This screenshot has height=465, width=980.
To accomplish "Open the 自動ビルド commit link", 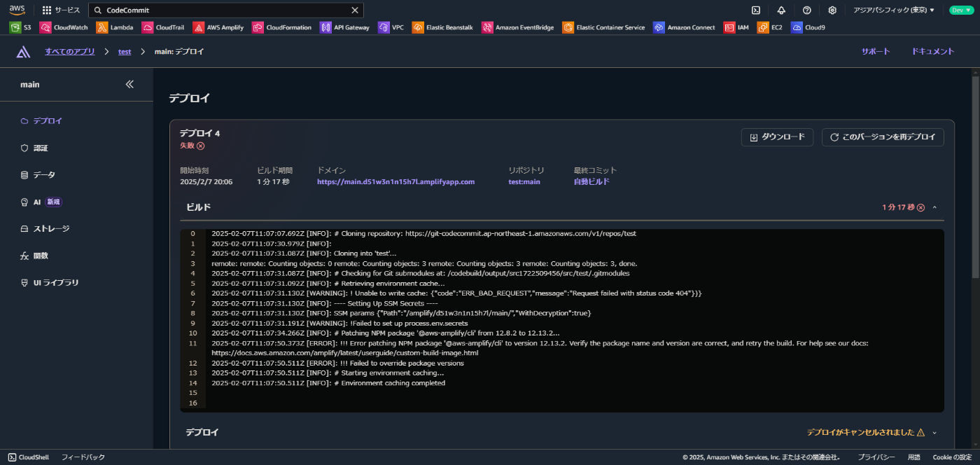I will [591, 182].
